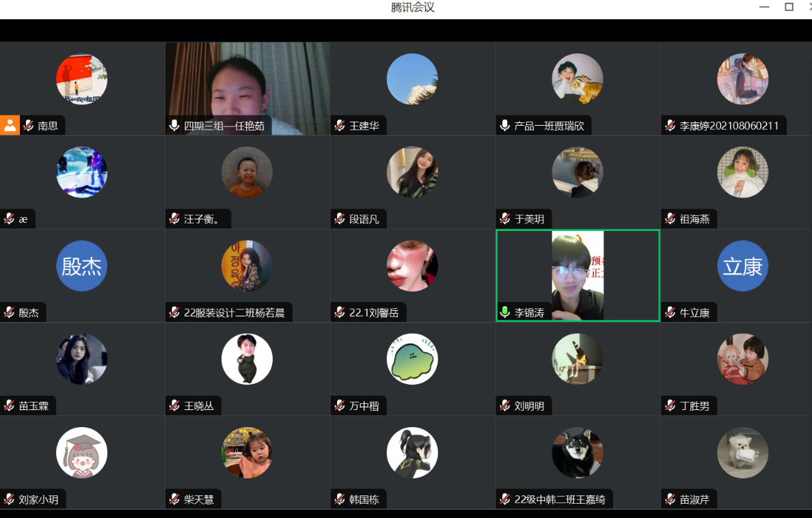Click the graduation cap cartoon avatar of 刘家小玥

(x=81, y=452)
